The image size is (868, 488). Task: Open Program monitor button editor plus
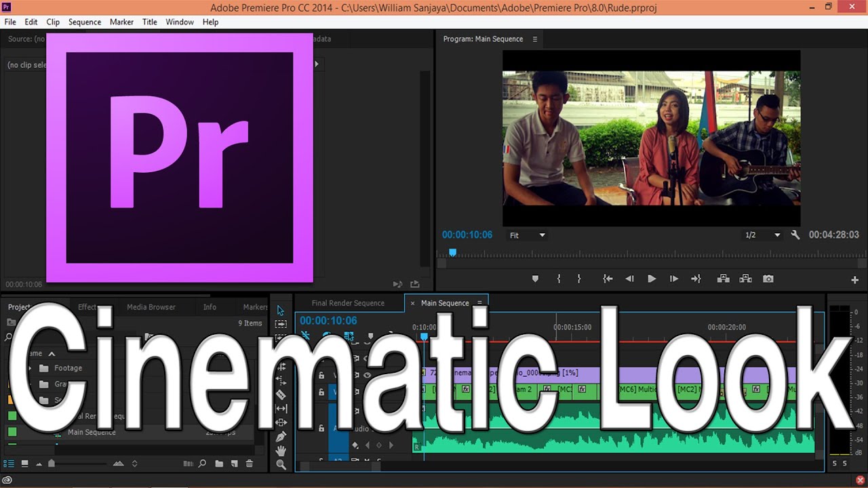pyautogui.click(x=854, y=280)
